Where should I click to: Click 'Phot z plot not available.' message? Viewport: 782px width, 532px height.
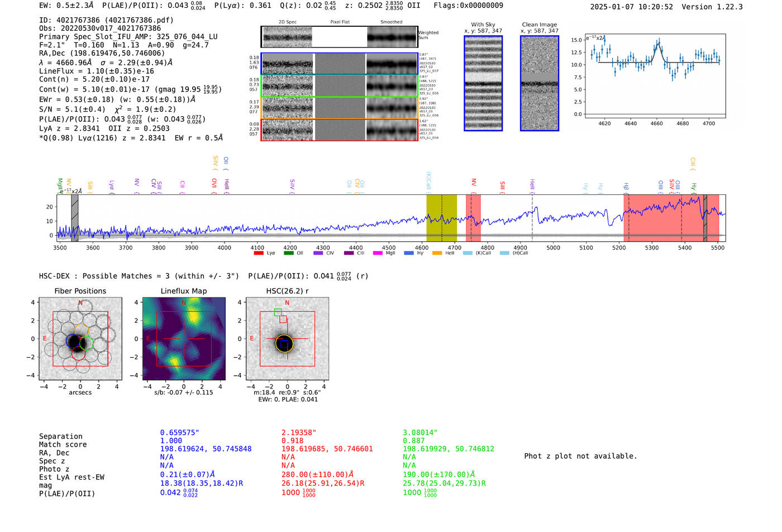tap(580, 456)
